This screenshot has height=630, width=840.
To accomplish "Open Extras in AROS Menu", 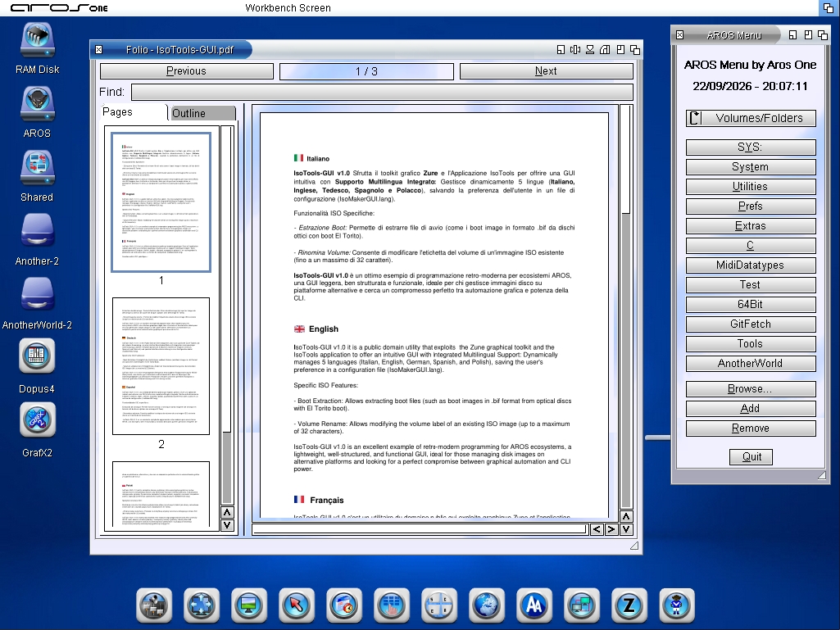I will (x=751, y=226).
